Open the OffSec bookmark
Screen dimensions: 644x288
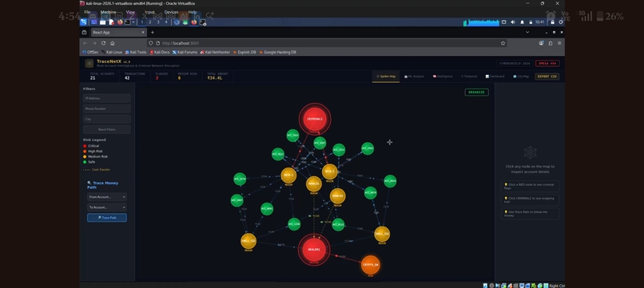point(90,52)
